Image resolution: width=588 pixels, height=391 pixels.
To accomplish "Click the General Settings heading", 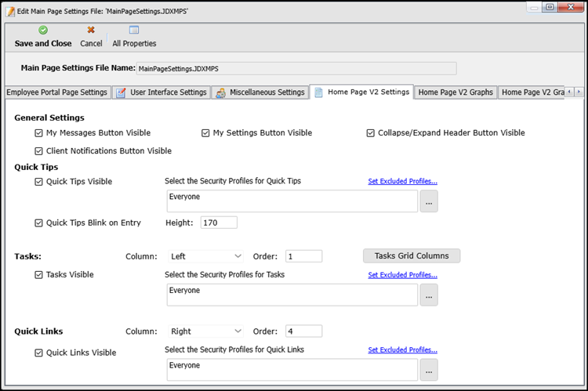I will tap(49, 118).
